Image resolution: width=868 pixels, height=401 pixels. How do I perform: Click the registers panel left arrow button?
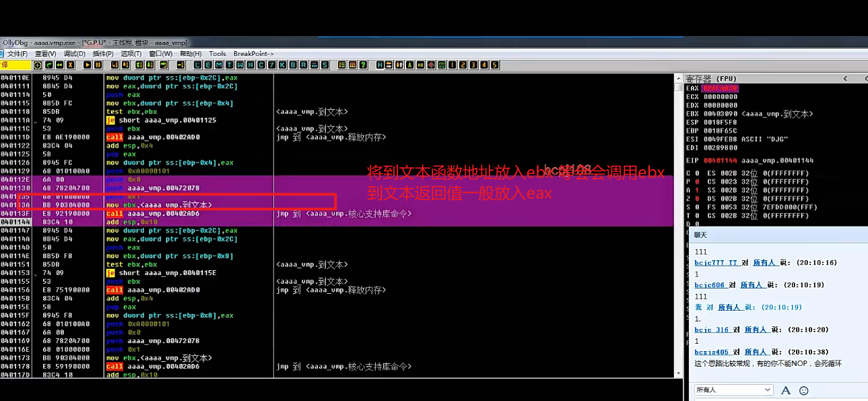[x=846, y=79]
